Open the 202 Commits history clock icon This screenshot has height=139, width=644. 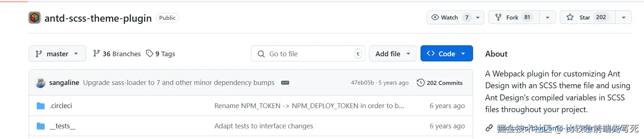tap(421, 83)
